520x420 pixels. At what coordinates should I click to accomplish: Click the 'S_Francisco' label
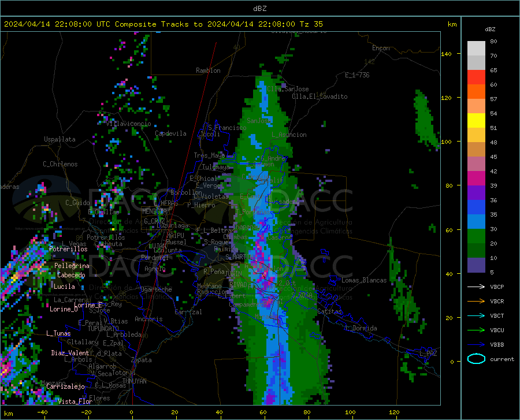(x=227, y=128)
